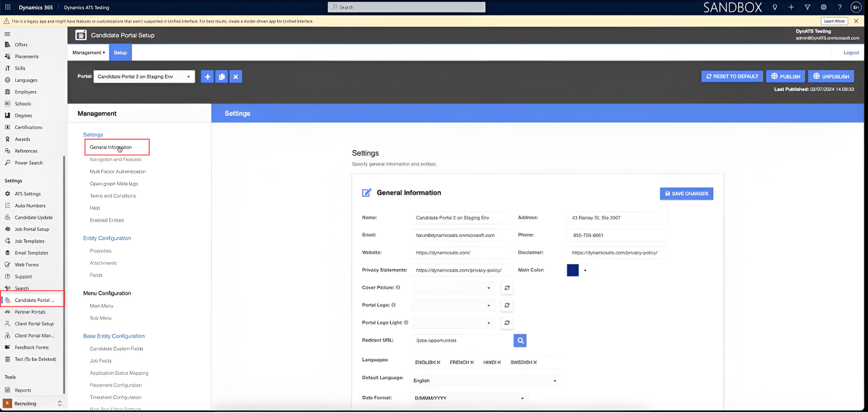Click the top bar Search field

pos(406,7)
